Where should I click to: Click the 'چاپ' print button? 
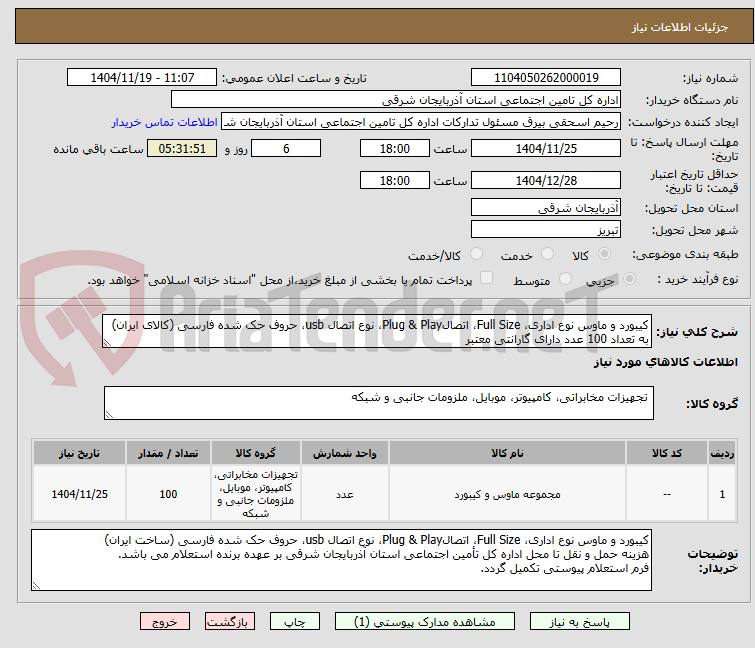(x=295, y=622)
